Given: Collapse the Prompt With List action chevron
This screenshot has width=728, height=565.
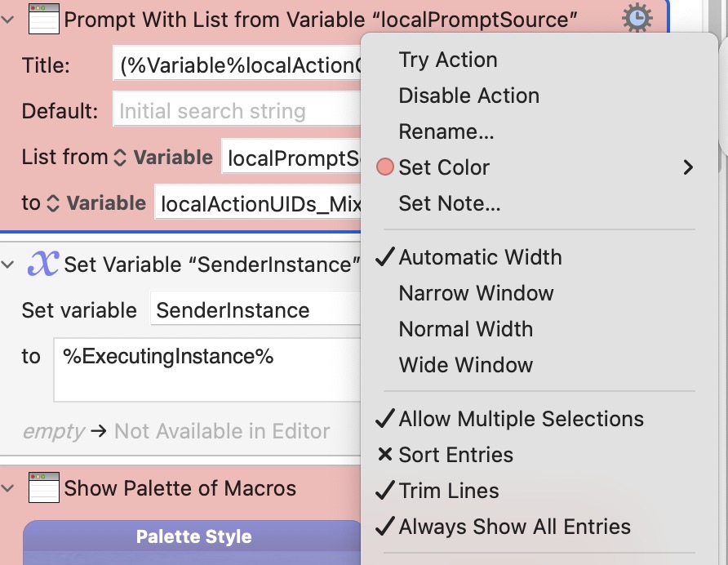Looking at the screenshot, I should click(8, 20).
